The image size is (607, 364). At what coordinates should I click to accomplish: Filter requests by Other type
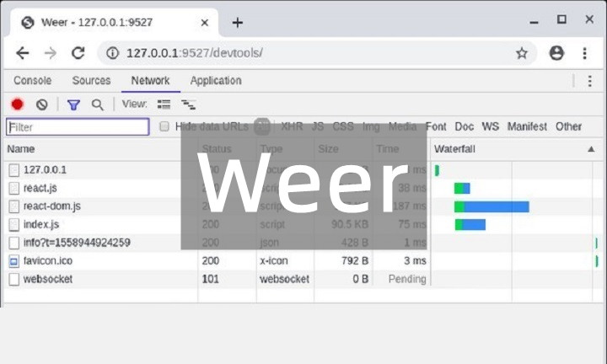point(569,126)
